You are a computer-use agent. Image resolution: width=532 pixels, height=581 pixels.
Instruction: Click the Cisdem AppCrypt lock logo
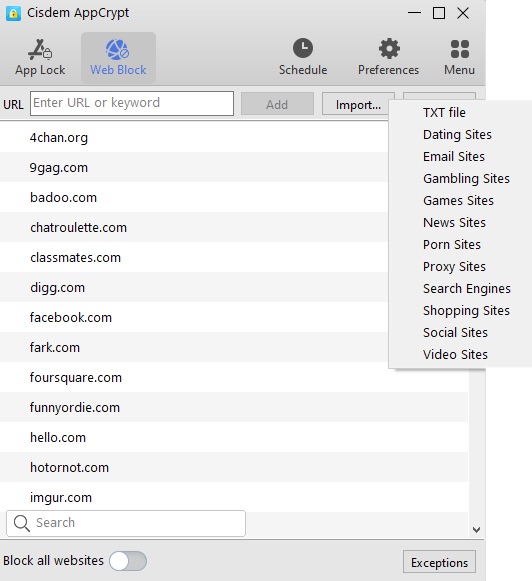point(13,13)
